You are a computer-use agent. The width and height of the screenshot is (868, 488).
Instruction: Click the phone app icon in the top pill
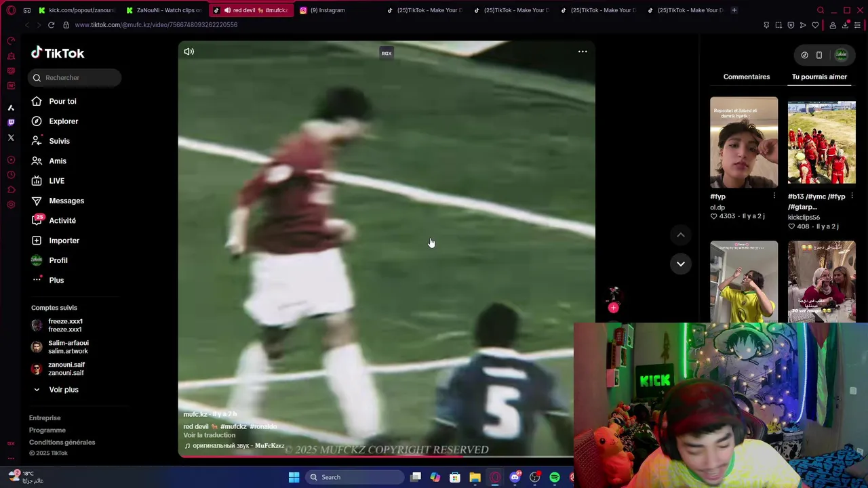click(819, 55)
